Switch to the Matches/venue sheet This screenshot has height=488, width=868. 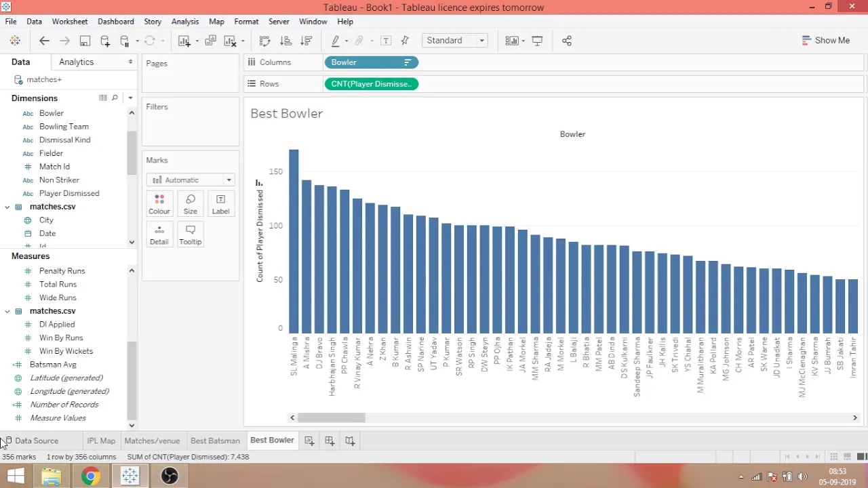coord(152,441)
